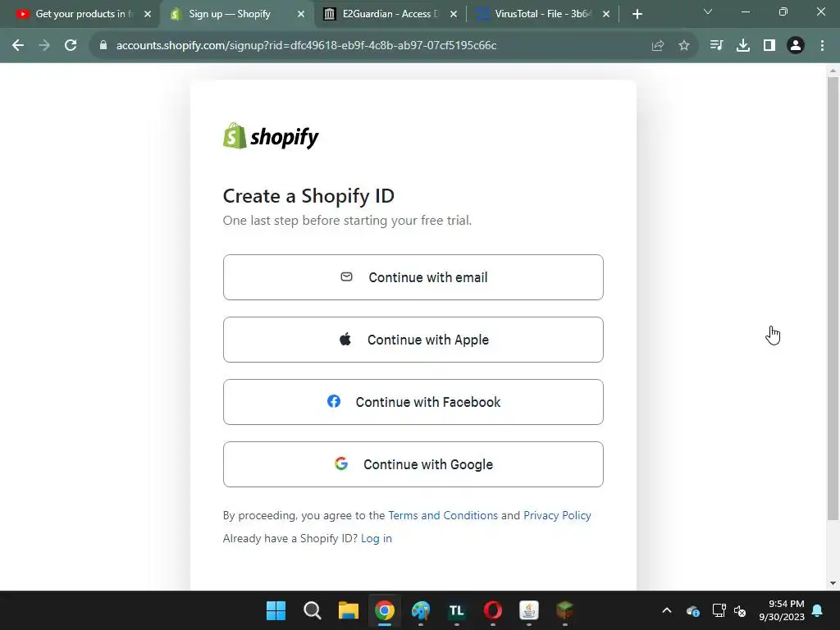Open the Chrome profile avatar
840x630 pixels.
tap(796, 46)
